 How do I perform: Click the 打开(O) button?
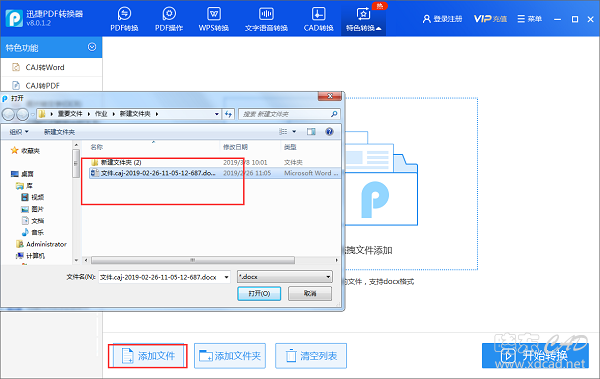click(x=259, y=294)
